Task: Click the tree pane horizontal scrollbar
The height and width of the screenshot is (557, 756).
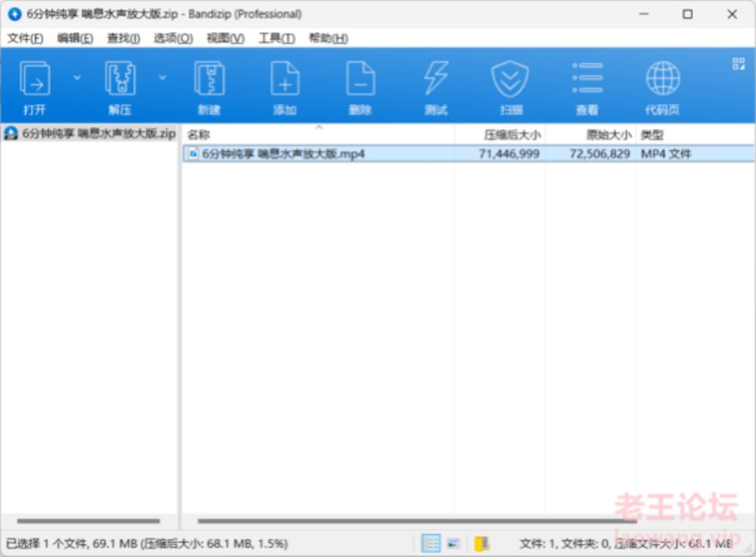Action: pyautogui.click(x=89, y=521)
